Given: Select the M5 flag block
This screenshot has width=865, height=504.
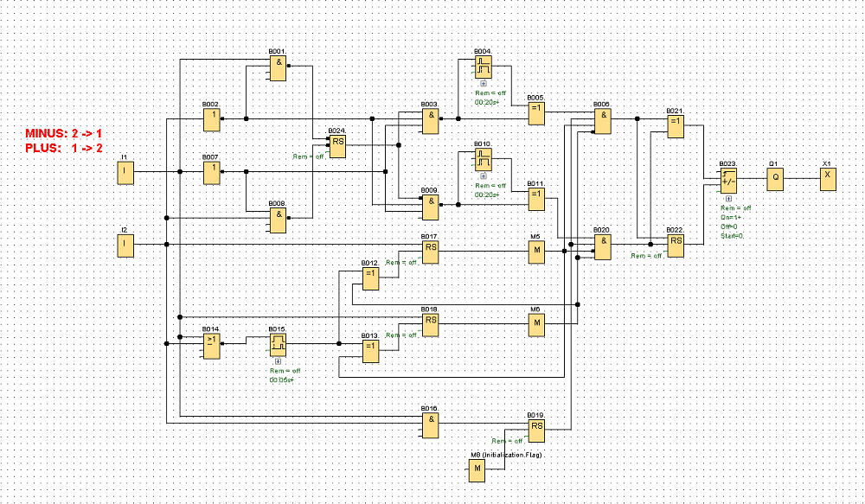Looking at the screenshot, I should tap(536, 252).
